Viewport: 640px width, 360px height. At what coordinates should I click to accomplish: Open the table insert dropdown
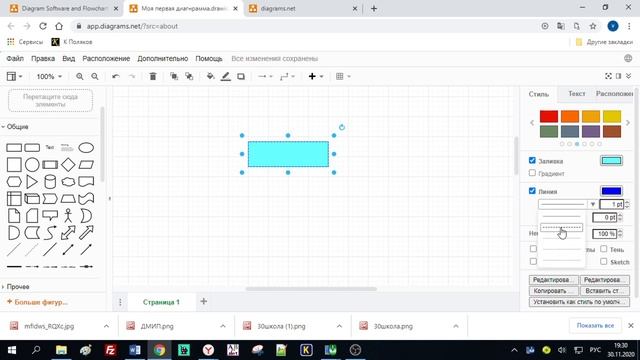343,76
